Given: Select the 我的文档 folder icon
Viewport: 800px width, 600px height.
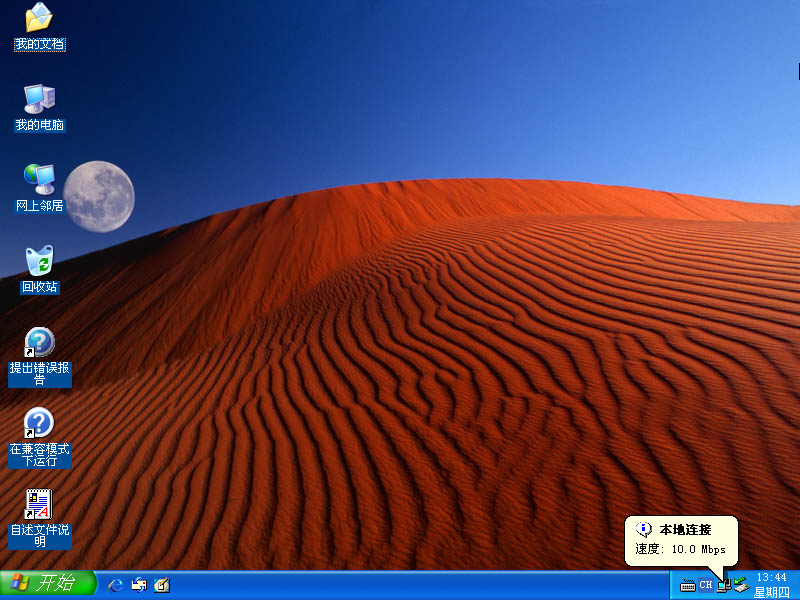Looking at the screenshot, I should [39, 17].
